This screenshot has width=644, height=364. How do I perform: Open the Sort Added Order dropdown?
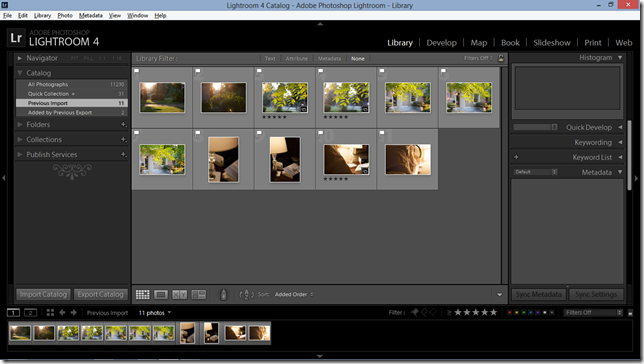[x=294, y=295]
